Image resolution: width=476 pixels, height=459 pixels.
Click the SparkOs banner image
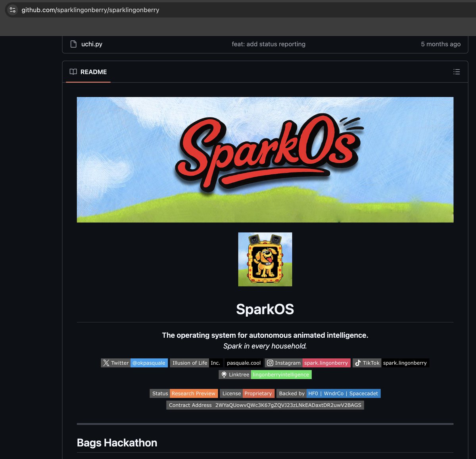click(x=265, y=160)
